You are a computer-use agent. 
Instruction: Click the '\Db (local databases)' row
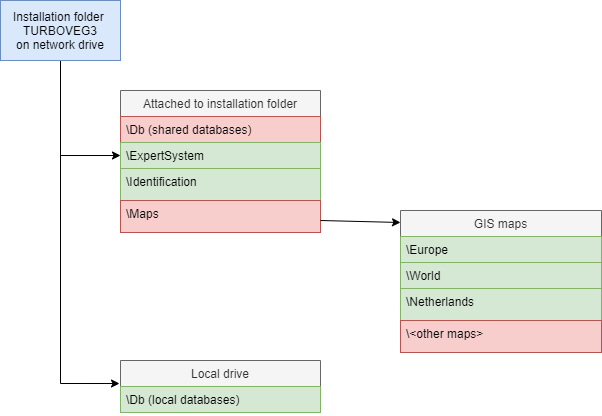click(x=220, y=399)
